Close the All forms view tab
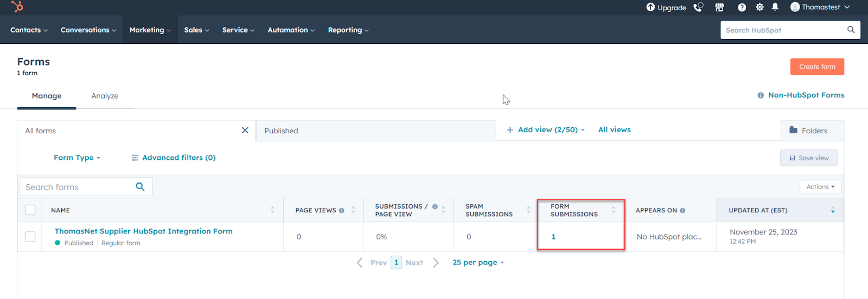This screenshot has height=299, width=868. tap(245, 130)
